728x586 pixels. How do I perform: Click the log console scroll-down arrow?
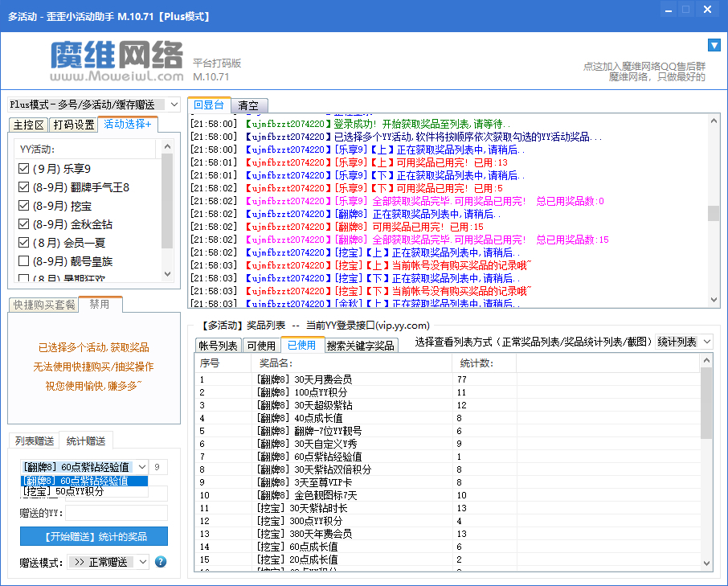[714, 300]
